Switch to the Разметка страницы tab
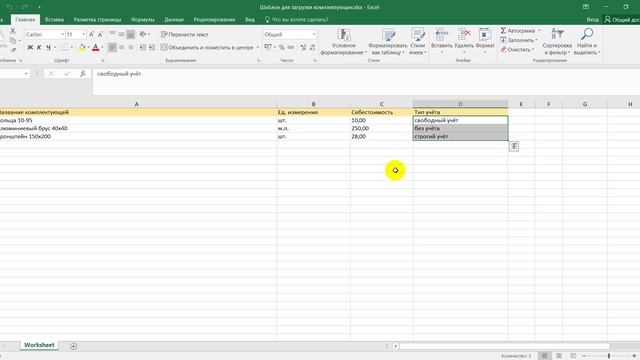The height and width of the screenshot is (360, 640). pyautogui.click(x=97, y=20)
